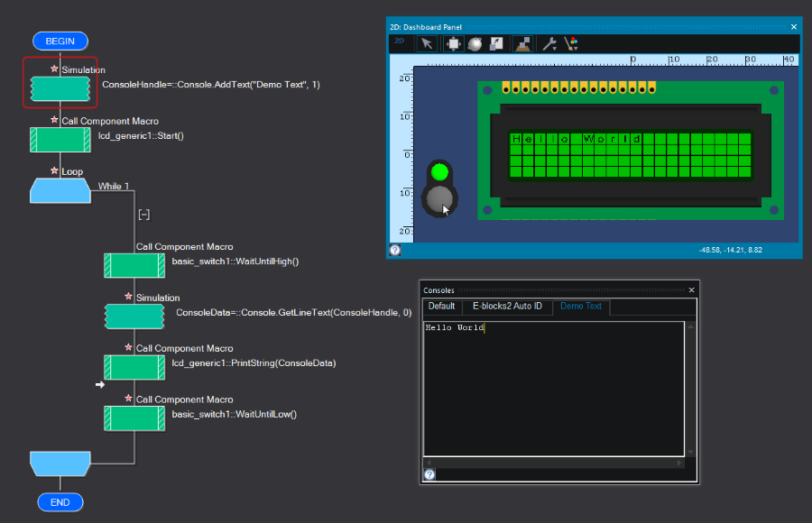Click the green LED on the dashboard
Image resolution: width=812 pixels, height=523 pixels.
[439, 171]
